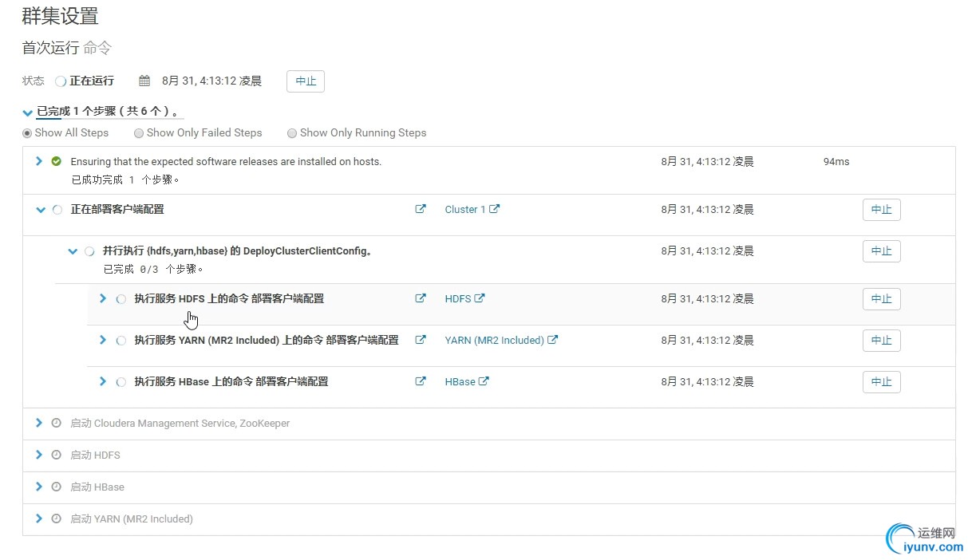
Task: Expand the 启动 HBase step
Action: (x=38, y=487)
